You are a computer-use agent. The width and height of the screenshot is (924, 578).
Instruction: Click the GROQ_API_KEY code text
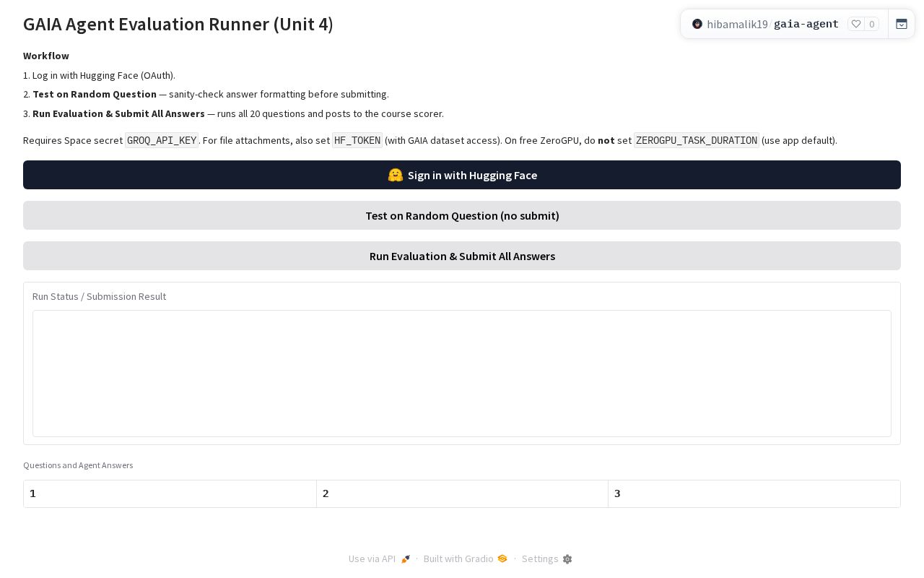coord(162,140)
